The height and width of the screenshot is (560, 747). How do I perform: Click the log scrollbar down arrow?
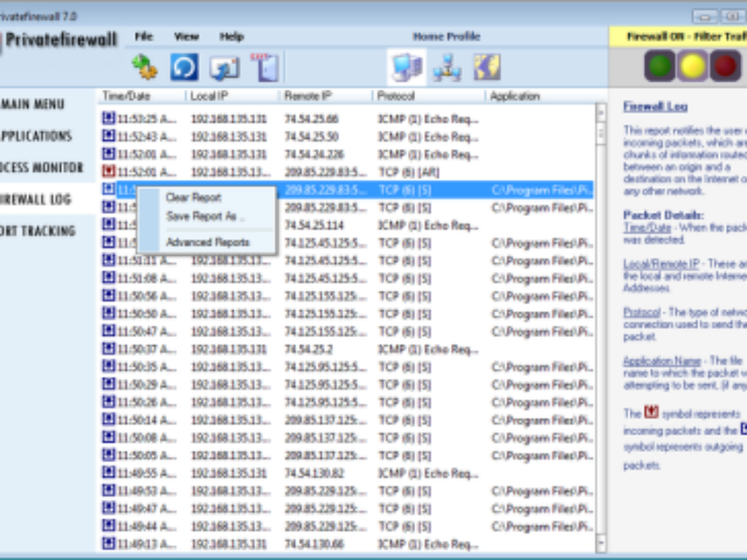pyautogui.click(x=601, y=543)
